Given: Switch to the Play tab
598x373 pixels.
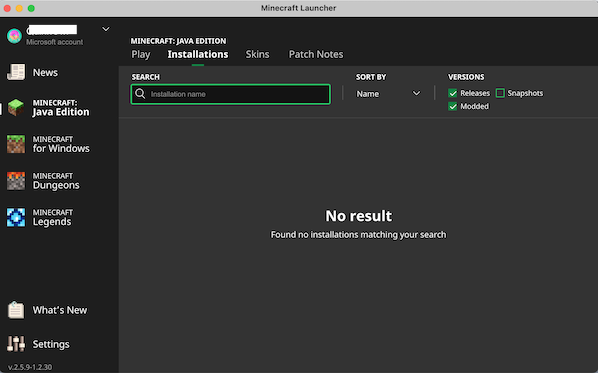Looking at the screenshot, I should tap(141, 55).
